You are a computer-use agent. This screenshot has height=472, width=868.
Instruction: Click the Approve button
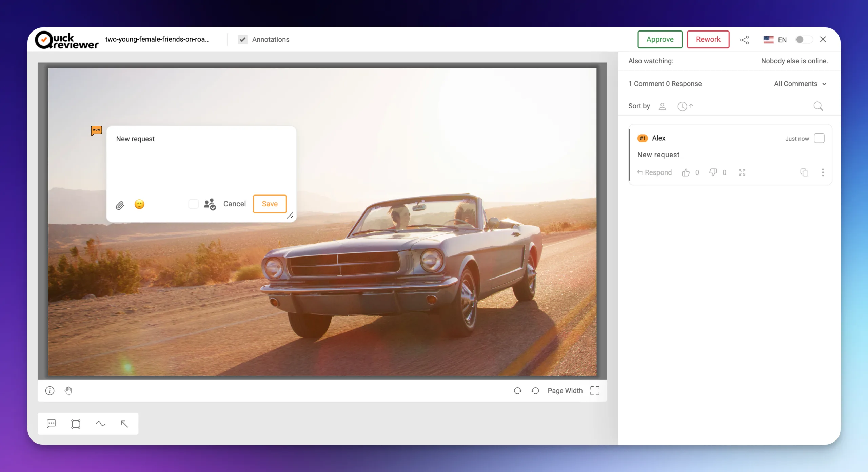660,39
